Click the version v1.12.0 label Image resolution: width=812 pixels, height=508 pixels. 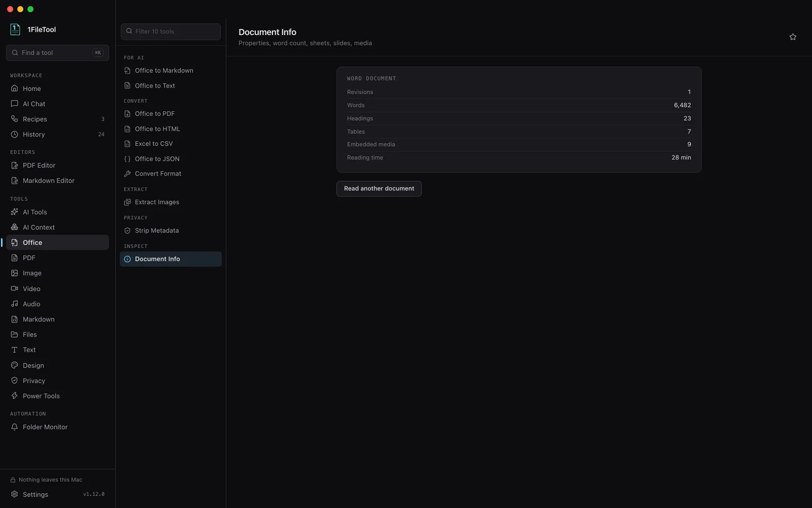tap(94, 494)
